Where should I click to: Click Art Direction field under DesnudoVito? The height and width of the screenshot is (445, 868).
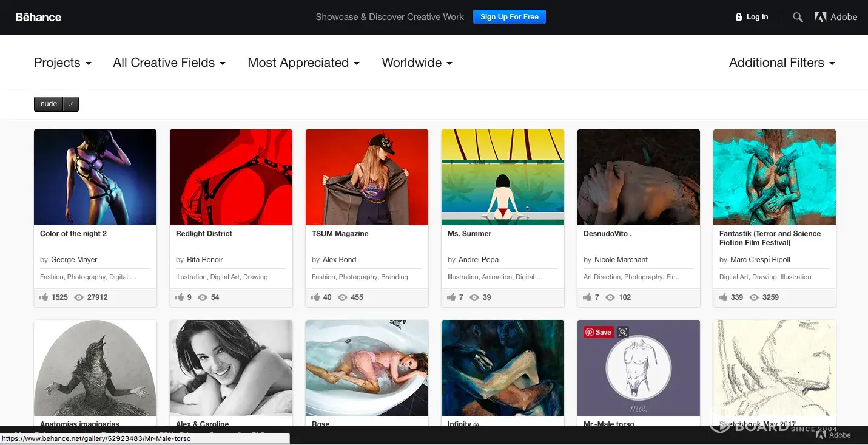[602, 277]
